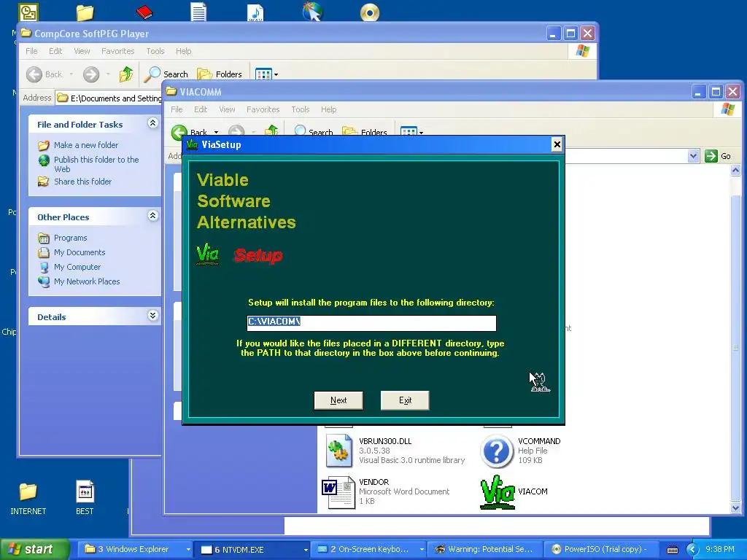
Task: Open Programs in Other Places
Action: (x=70, y=238)
